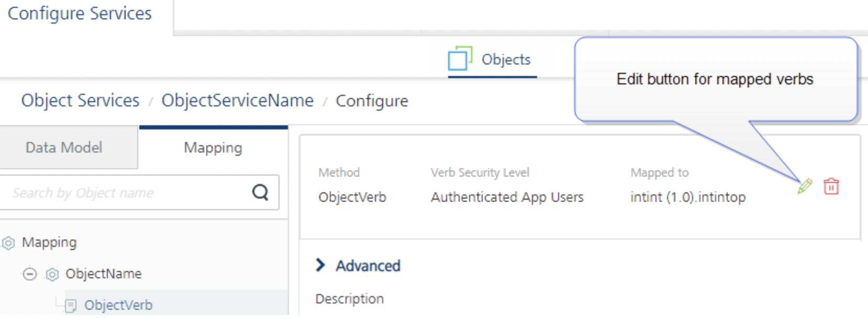The image size is (868, 326).
Task: Click the gear icon beside Mapping root
Action: (8, 243)
